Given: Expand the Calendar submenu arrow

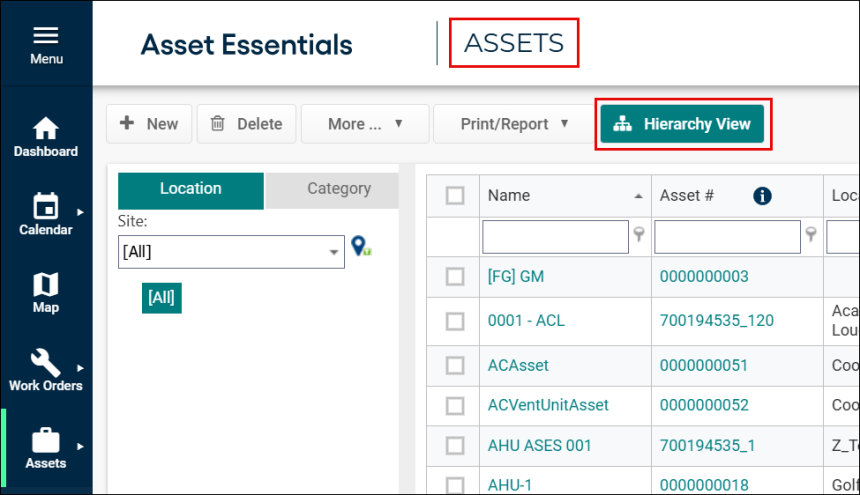Looking at the screenshot, I should pyautogui.click(x=81, y=212).
